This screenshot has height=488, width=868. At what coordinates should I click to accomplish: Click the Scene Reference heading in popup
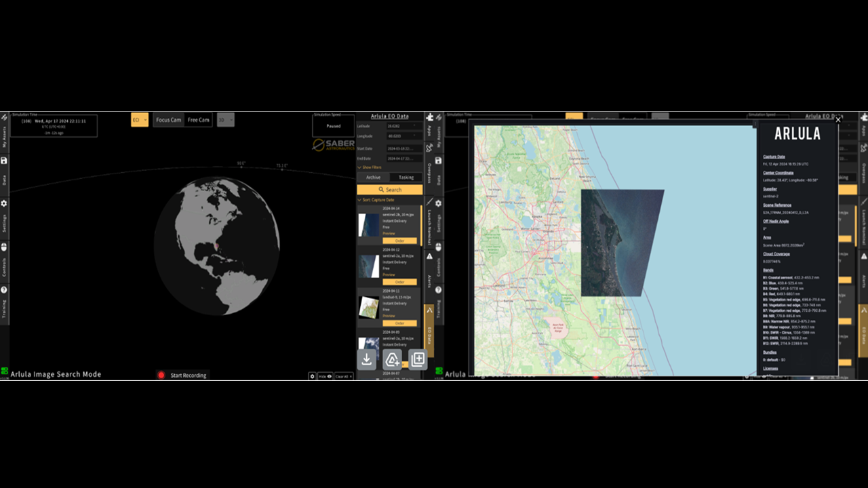click(x=777, y=205)
